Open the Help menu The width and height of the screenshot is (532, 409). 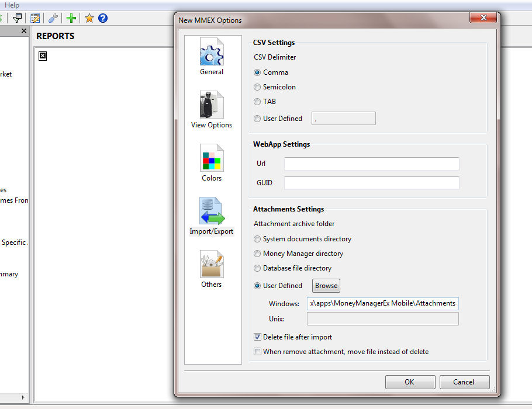(12, 5)
